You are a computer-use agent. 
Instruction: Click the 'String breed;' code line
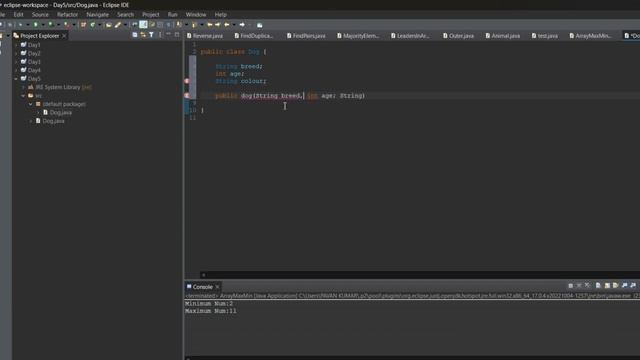coord(239,66)
